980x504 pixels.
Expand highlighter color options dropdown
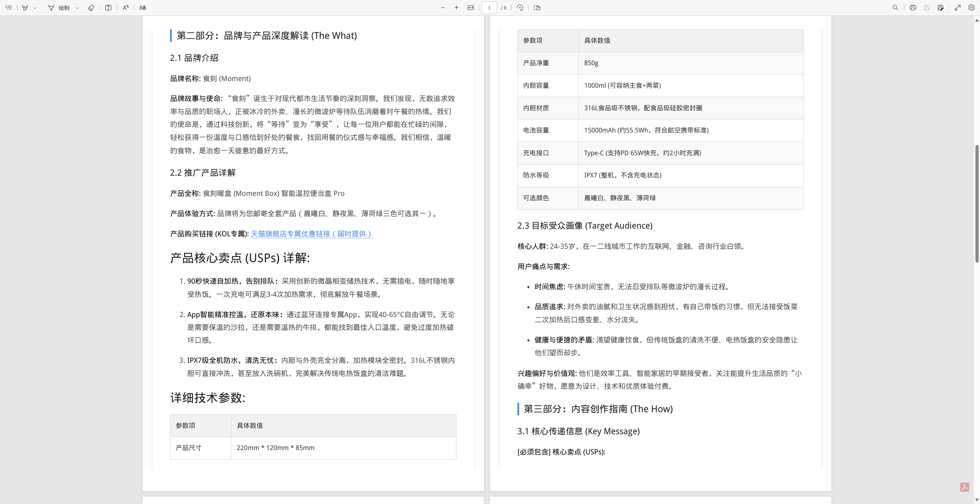[x=35, y=8]
